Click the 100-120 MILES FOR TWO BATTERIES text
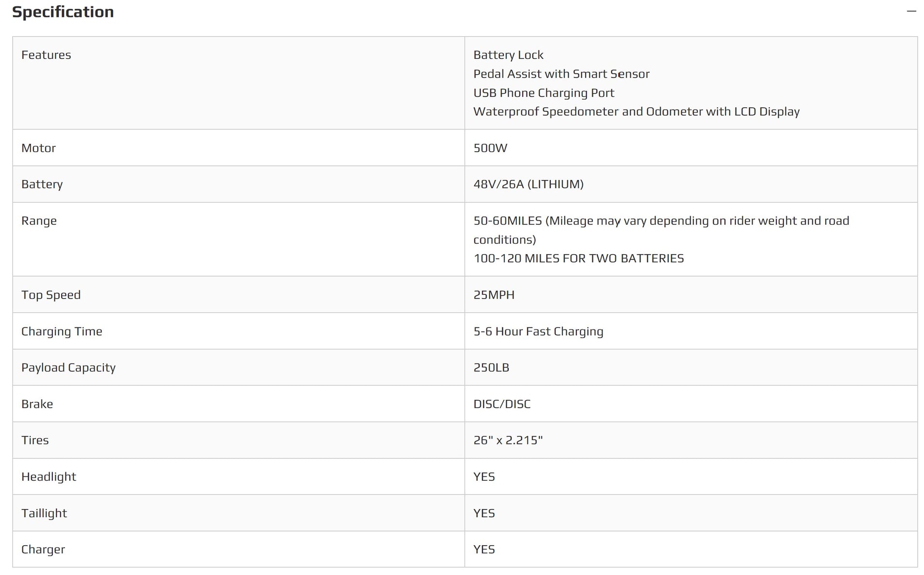Viewport: 924px width, 575px height. (x=578, y=259)
